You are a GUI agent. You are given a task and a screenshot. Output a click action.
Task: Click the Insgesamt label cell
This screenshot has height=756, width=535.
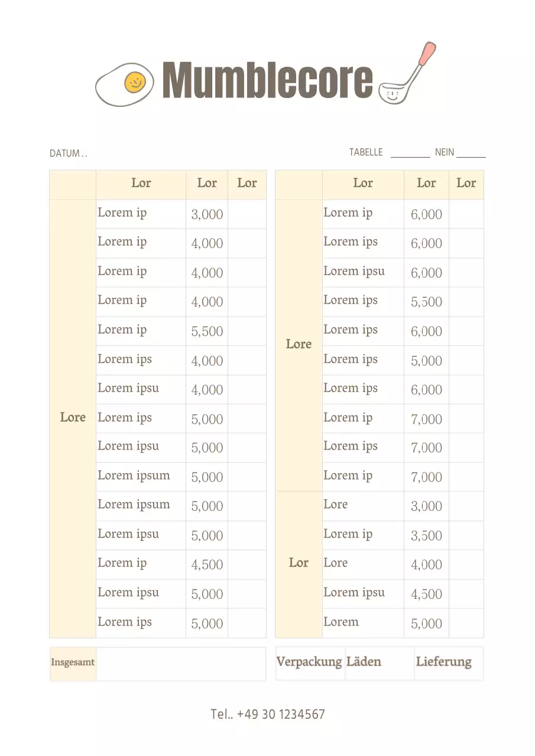pyautogui.click(x=73, y=664)
